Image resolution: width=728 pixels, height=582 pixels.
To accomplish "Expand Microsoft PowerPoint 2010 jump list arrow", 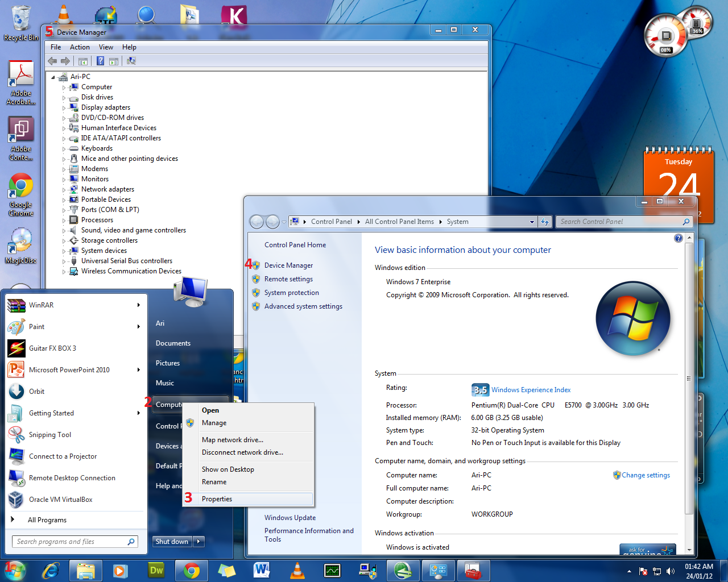I will [138, 370].
